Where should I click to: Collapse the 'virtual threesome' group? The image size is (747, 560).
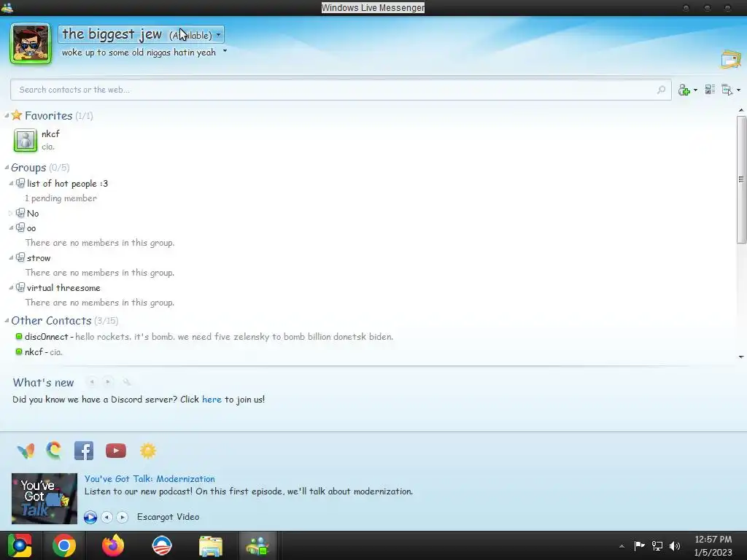tap(11, 287)
